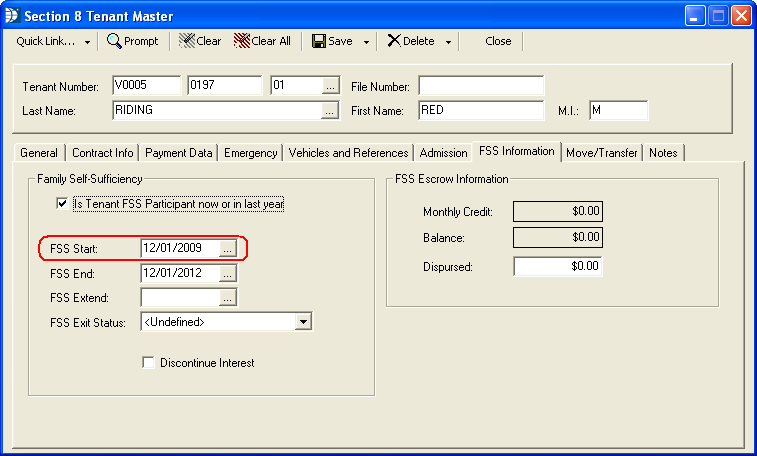Click the M.I. field
Viewport: 757px width, 456px height.
click(618, 111)
